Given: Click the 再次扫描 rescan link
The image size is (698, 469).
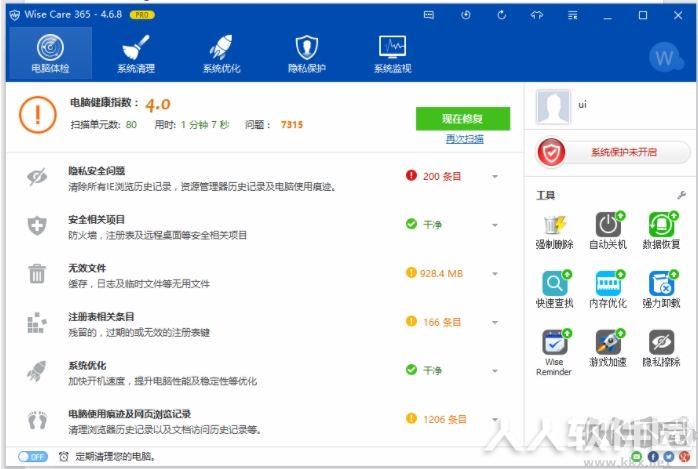Looking at the screenshot, I should tap(464, 139).
